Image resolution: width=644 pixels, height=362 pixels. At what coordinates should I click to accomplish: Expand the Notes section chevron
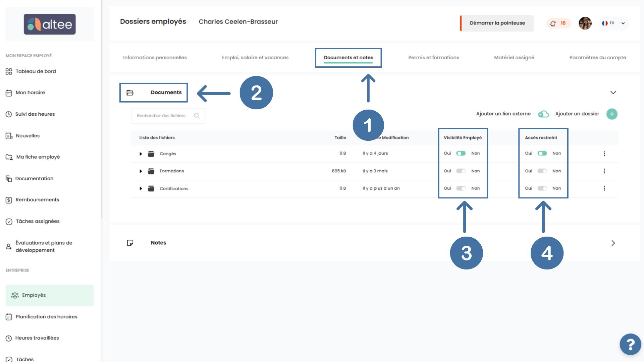[613, 243]
